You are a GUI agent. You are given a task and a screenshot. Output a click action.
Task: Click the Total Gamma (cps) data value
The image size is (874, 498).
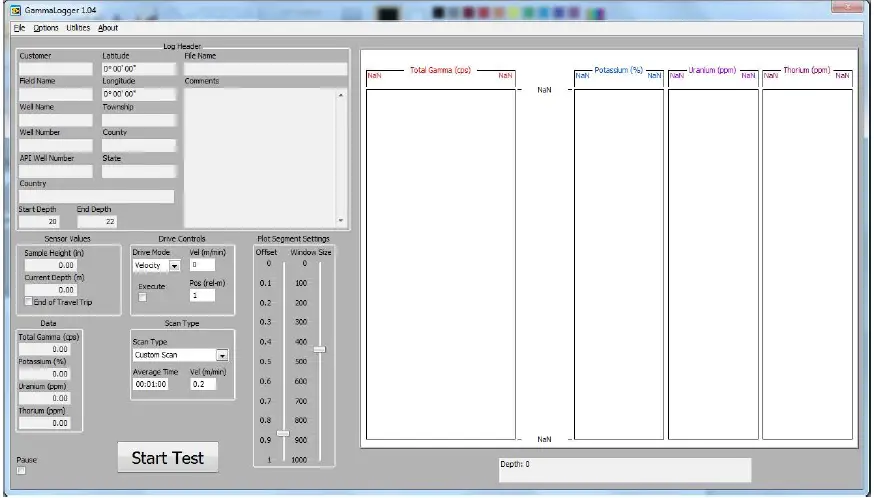pyautogui.click(x=45, y=350)
